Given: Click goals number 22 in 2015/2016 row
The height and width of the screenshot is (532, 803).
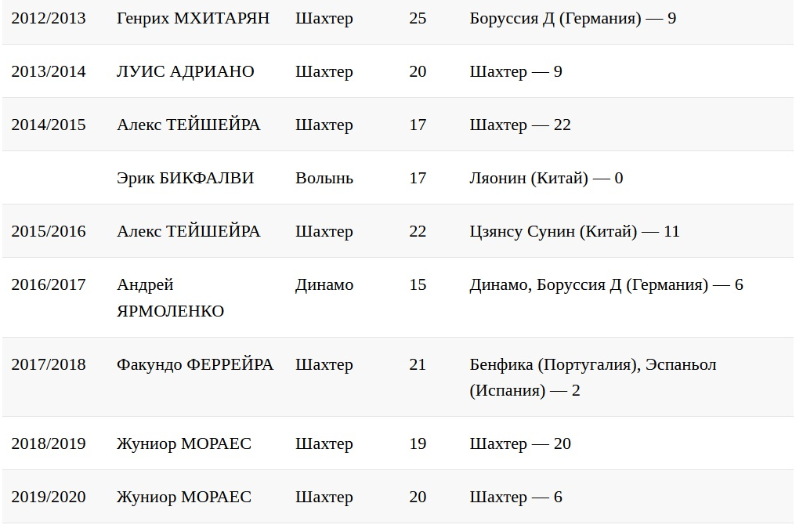Looking at the screenshot, I should tap(418, 231).
